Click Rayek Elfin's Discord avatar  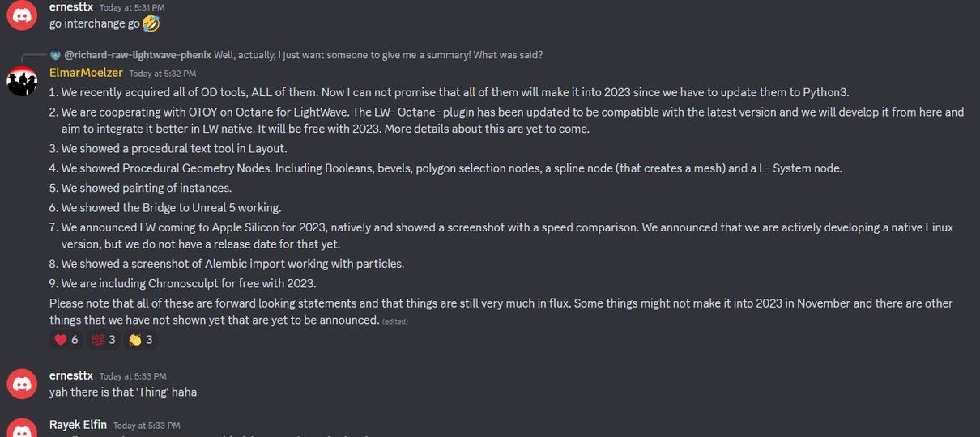[x=21, y=429]
